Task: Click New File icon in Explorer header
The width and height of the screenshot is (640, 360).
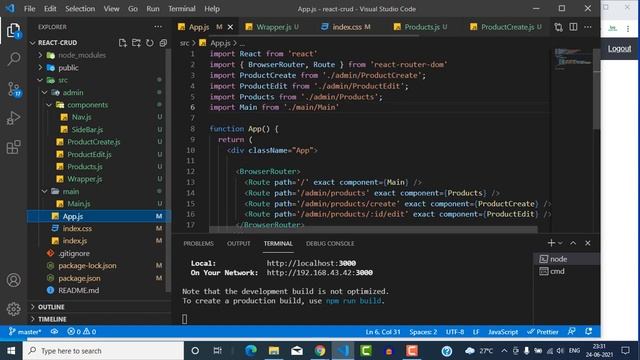Action: [122, 43]
